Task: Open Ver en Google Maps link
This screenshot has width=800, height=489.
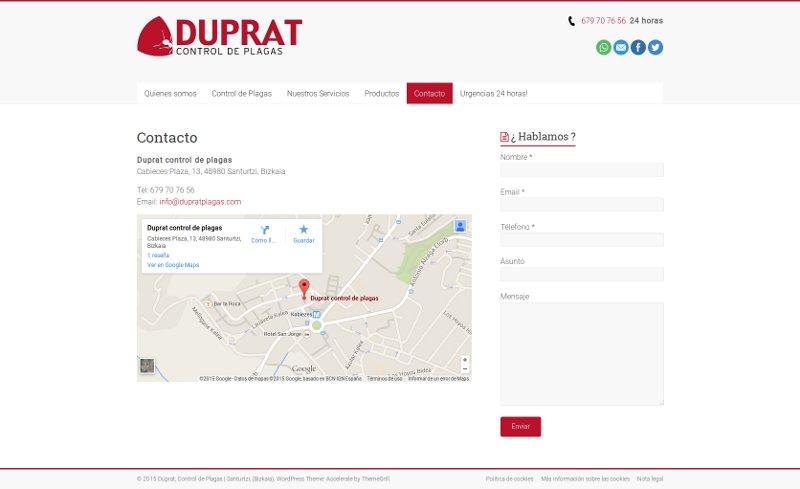Action: [x=173, y=265]
